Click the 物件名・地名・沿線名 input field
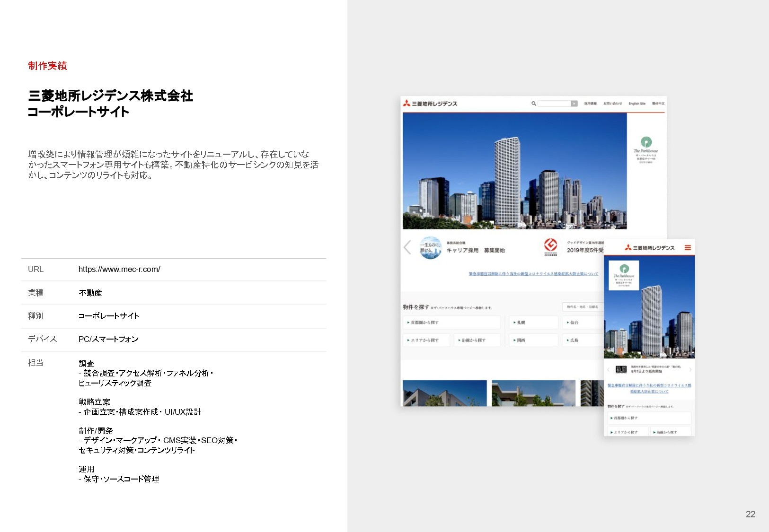 point(583,306)
